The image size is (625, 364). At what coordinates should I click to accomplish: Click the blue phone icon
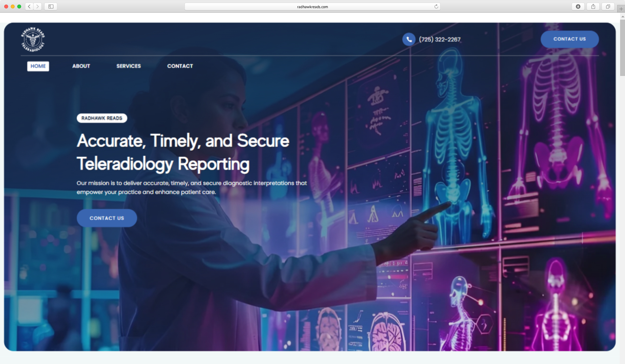click(x=409, y=39)
